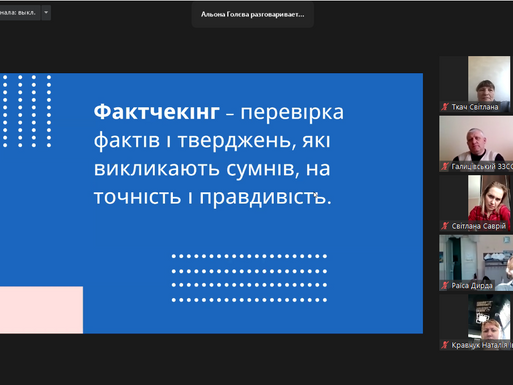Click the 'Альона Голєва разговаривает' speaker notice
Screen dimensions: 513x385
click(x=252, y=14)
